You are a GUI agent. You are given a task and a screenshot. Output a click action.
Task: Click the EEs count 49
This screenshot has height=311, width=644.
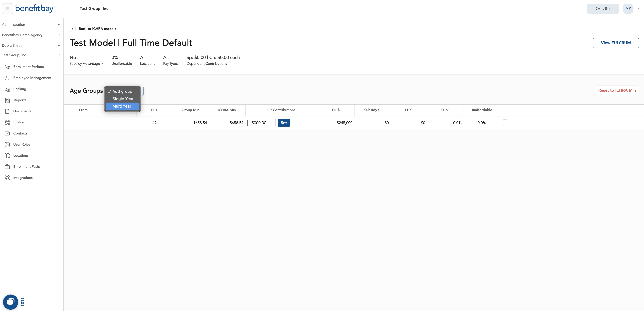coord(154,123)
